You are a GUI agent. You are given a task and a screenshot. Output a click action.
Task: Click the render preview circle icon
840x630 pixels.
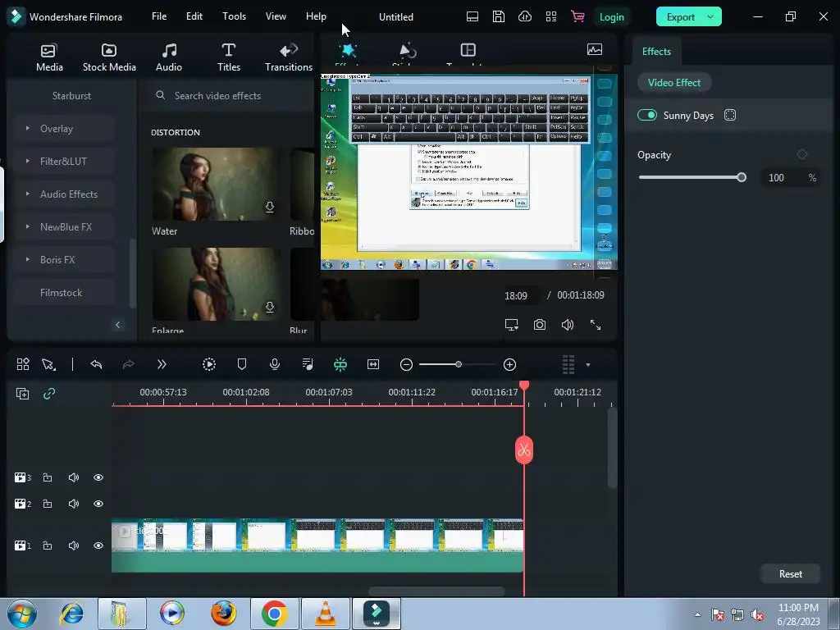coord(209,364)
